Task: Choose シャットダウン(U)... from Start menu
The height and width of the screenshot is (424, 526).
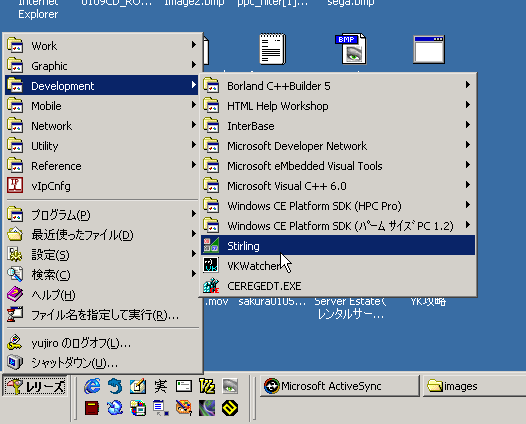Action: coord(102,362)
